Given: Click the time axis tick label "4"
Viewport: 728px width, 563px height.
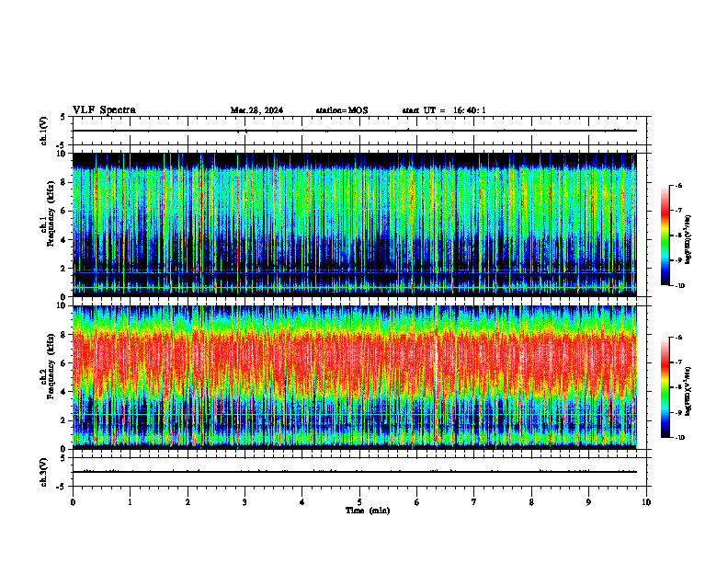Looking at the screenshot, I should point(301,502).
